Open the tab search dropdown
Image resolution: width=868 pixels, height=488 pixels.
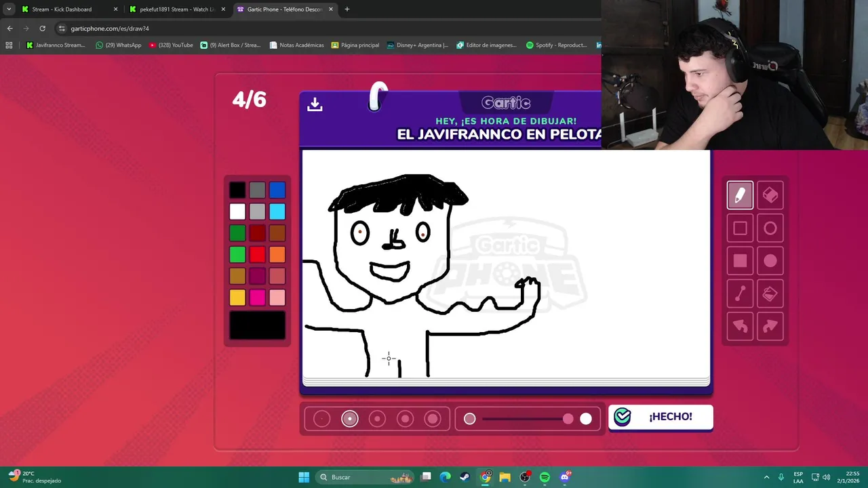click(x=9, y=9)
